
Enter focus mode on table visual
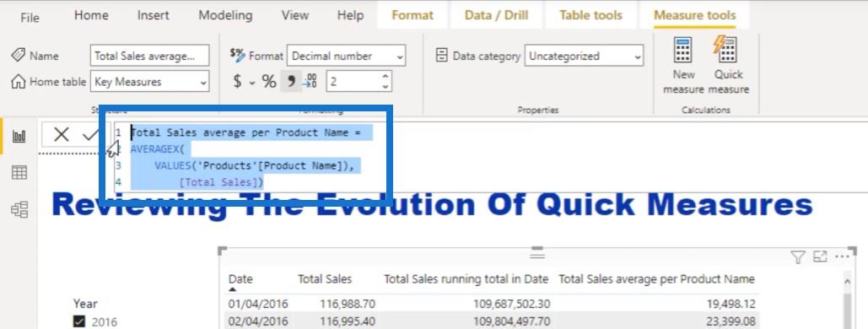(x=819, y=256)
